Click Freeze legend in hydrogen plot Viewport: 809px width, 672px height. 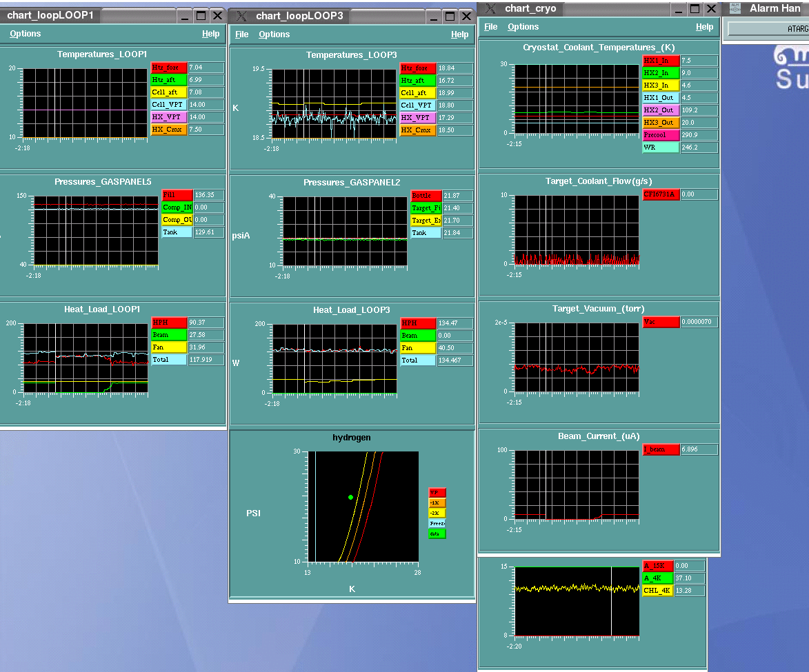[x=437, y=523]
